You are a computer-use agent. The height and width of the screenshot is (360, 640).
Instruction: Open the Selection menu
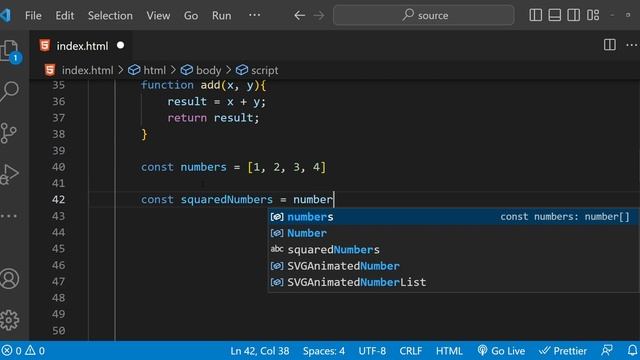point(110,16)
